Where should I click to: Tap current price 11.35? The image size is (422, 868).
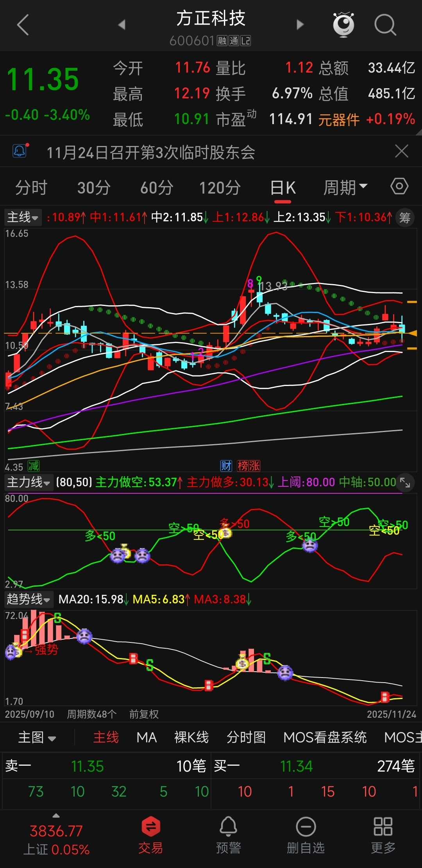pyautogui.click(x=43, y=80)
